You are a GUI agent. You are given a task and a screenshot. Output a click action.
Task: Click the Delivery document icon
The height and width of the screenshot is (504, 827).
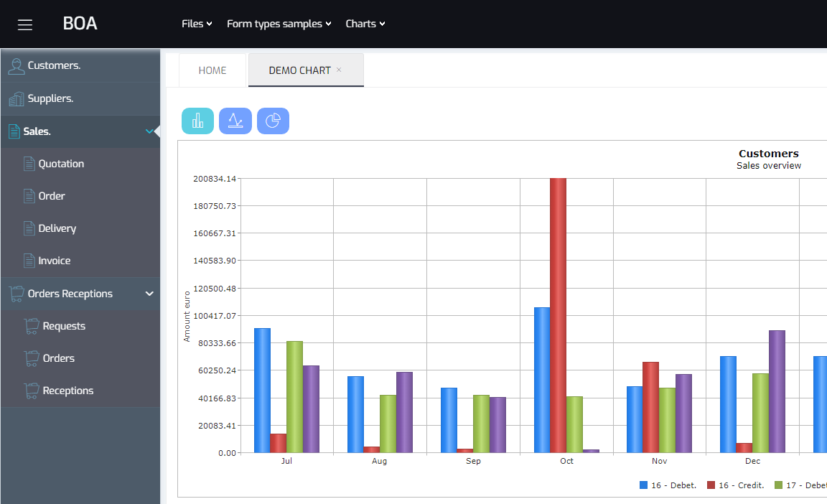coord(29,228)
